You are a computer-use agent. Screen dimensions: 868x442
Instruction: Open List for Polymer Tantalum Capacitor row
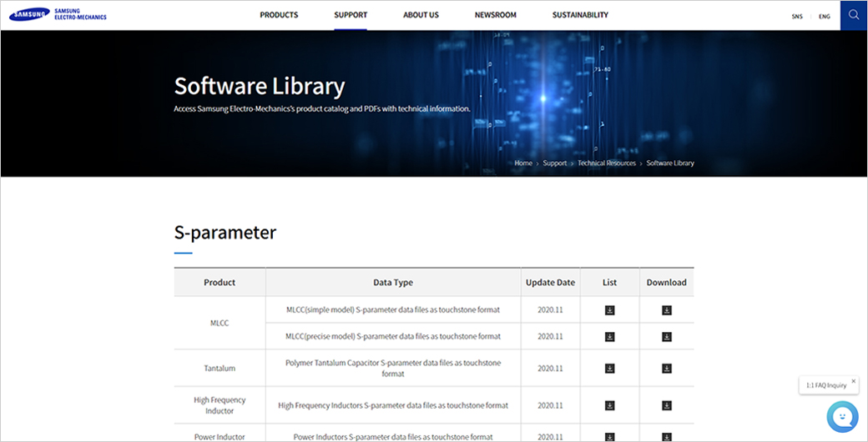pos(609,369)
